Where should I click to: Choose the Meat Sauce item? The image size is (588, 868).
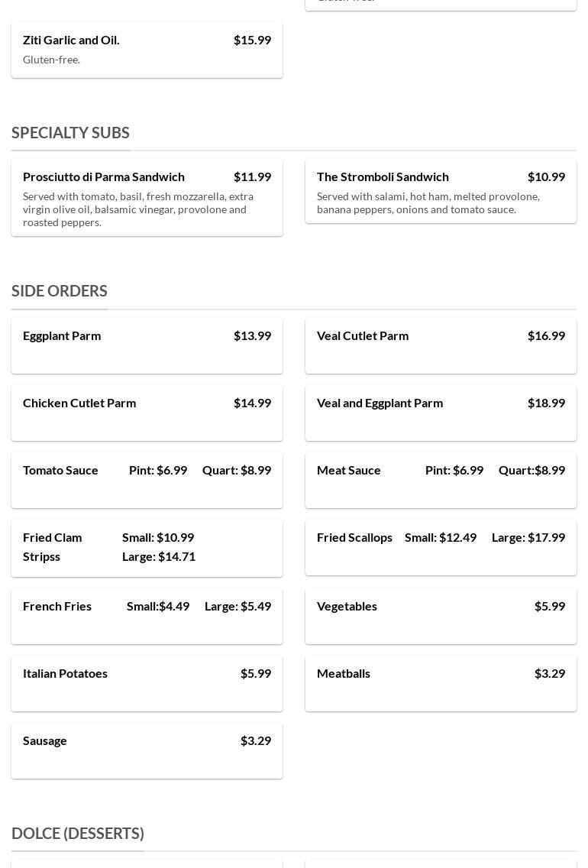(441, 480)
